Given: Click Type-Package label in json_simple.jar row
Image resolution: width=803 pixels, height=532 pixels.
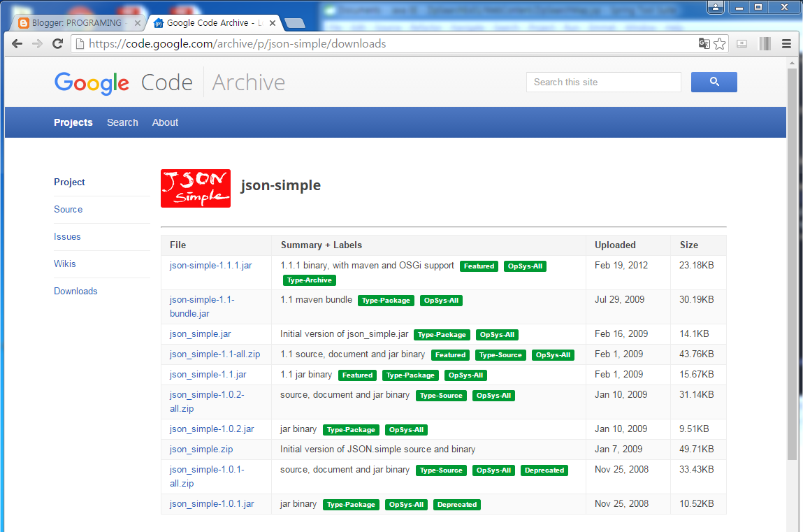Looking at the screenshot, I should [x=442, y=335].
